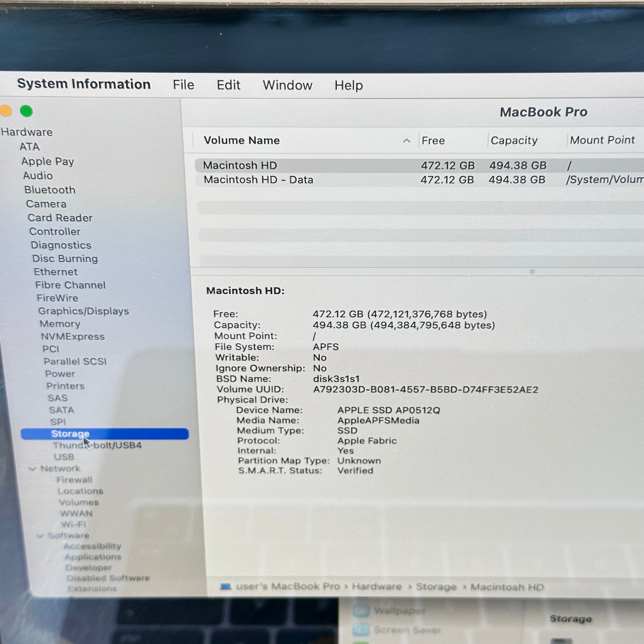Select Controller in the sidebar
Viewport: 644px width, 644px height.
pyautogui.click(x=55, y=231)
